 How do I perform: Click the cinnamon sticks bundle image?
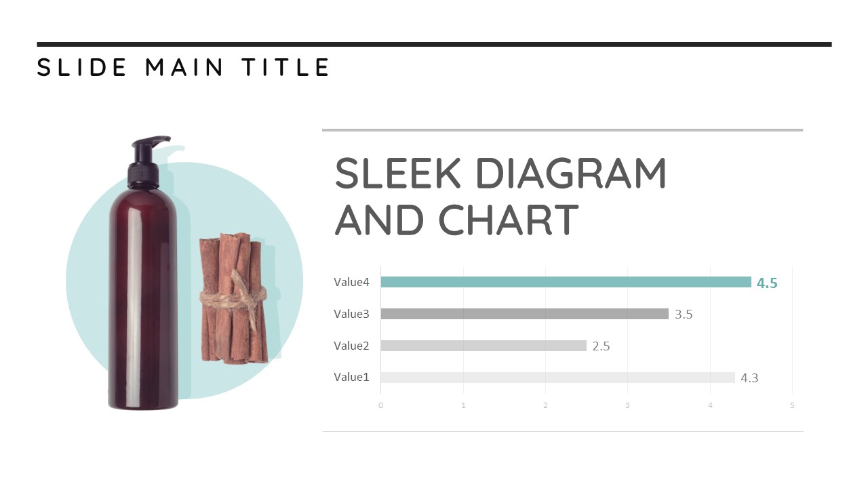coord(234,298)
